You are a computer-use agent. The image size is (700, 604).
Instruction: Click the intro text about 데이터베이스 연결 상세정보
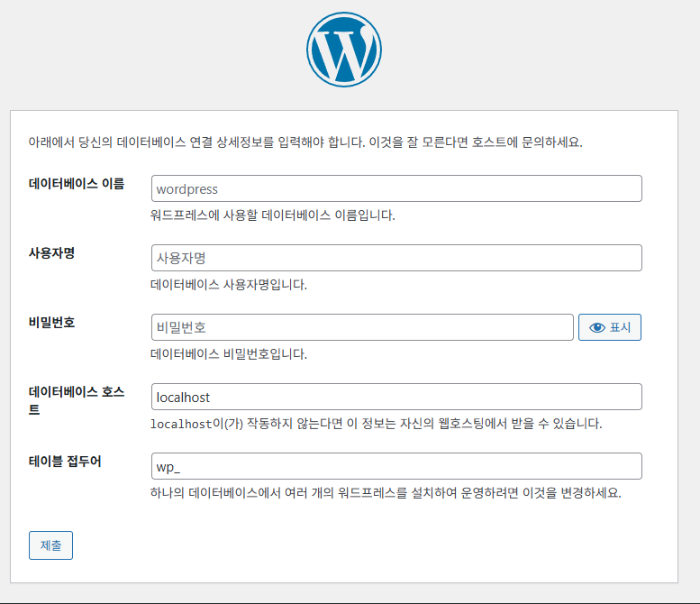pos(305,142)
